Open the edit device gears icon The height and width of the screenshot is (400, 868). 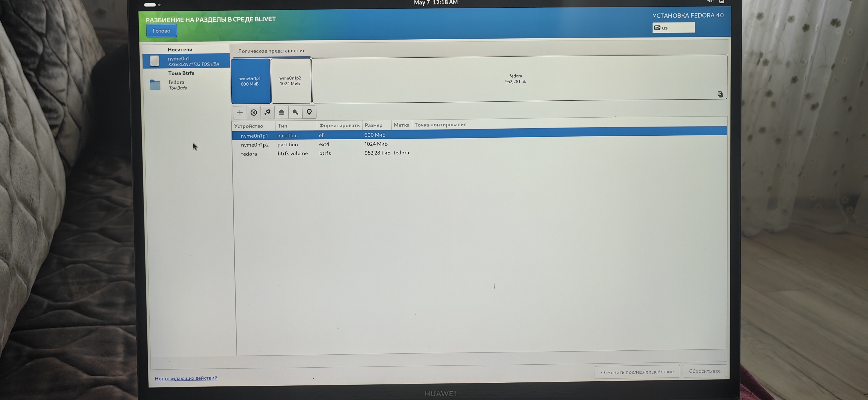pos(268,112)
